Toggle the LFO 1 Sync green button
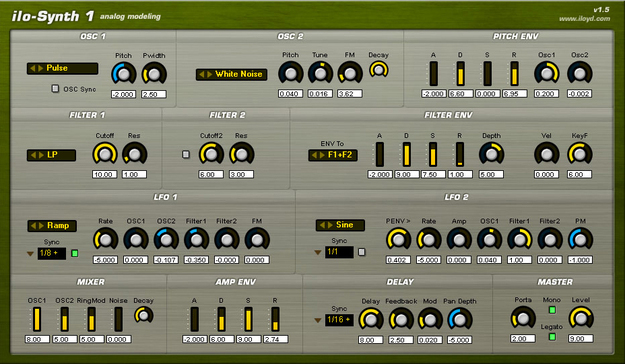 coord(75,253)
